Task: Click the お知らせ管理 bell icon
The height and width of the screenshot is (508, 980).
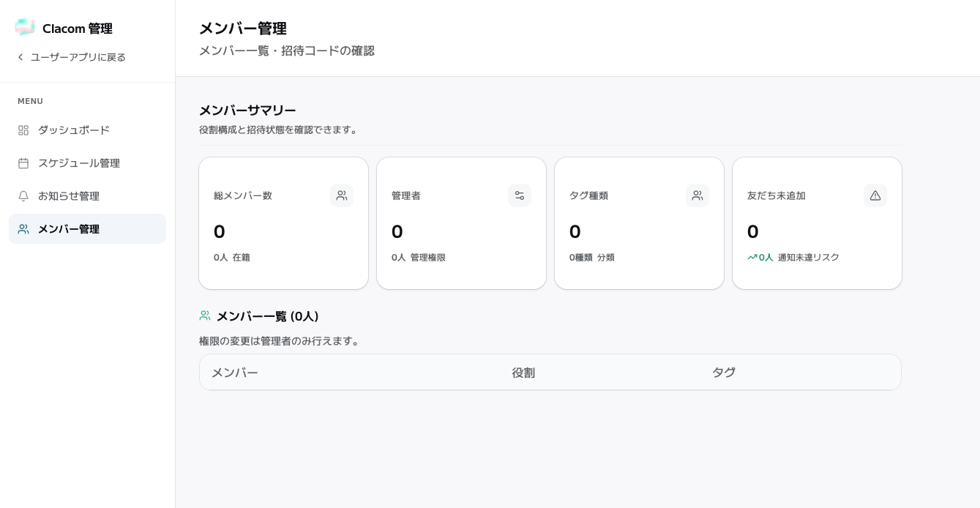Action: [23, 196]
